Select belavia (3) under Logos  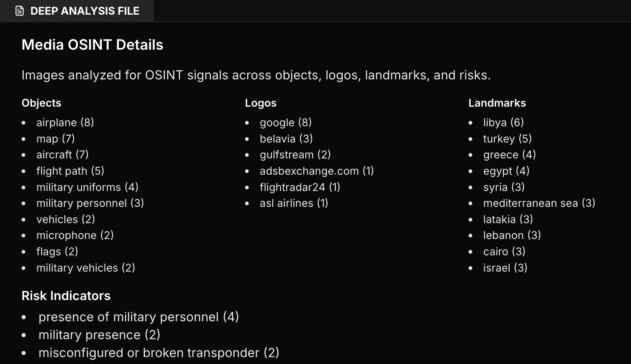pyautogui.click(x=286, y=139)
